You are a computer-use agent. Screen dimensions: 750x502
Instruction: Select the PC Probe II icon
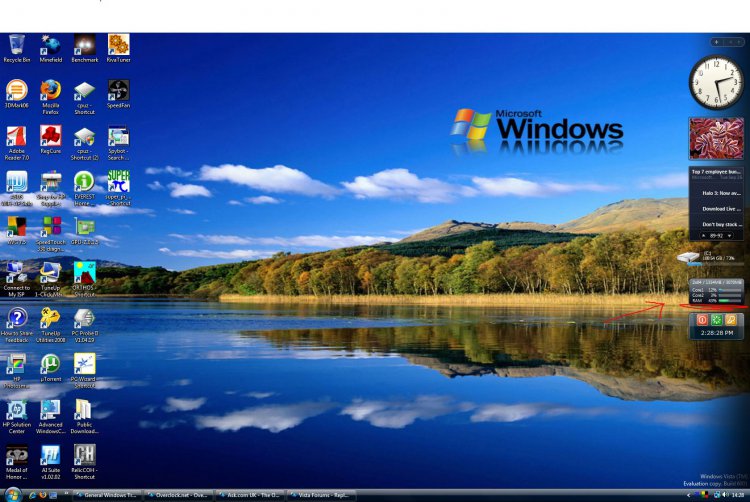pyautogui.click(x=85, y=325)
